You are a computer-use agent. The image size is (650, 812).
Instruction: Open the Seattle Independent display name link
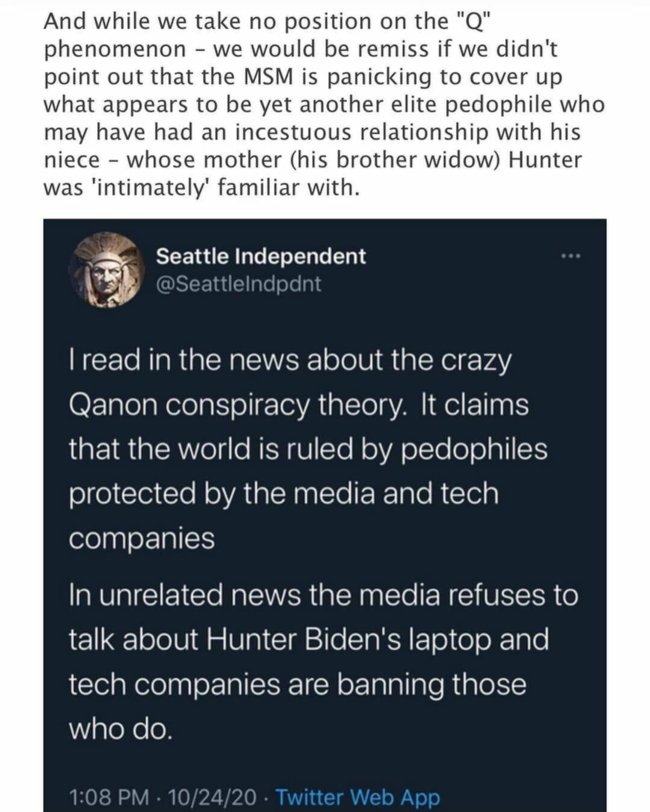click(x=261, y=256)
